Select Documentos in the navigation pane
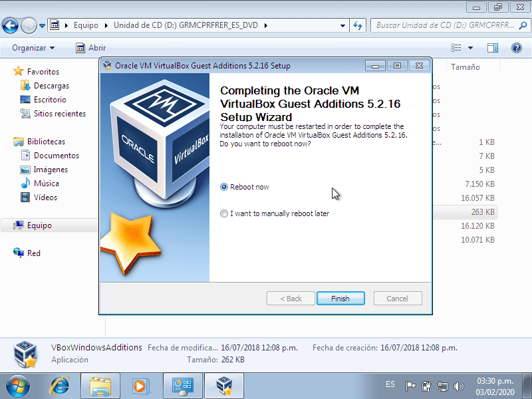This screenshot has width=532, height=399. (56, 156)
